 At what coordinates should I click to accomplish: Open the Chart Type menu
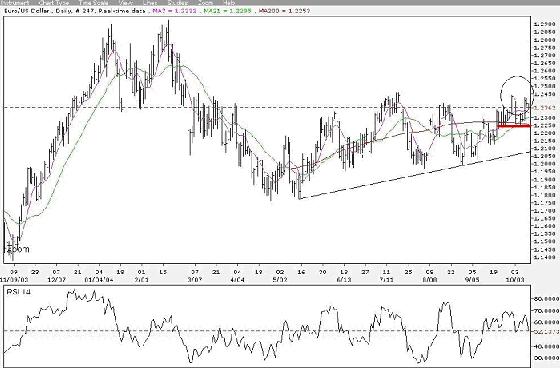[x=53, y=3]
